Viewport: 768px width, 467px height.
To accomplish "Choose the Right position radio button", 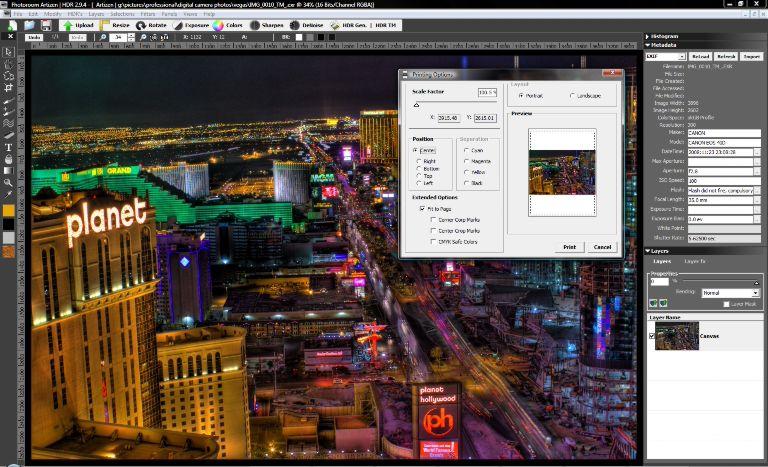I will coord(417,160).
